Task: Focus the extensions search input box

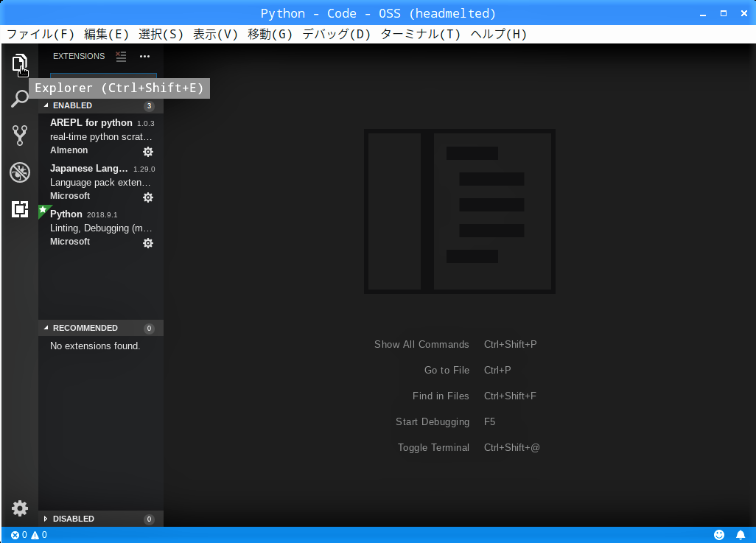Action: point(103,76)
